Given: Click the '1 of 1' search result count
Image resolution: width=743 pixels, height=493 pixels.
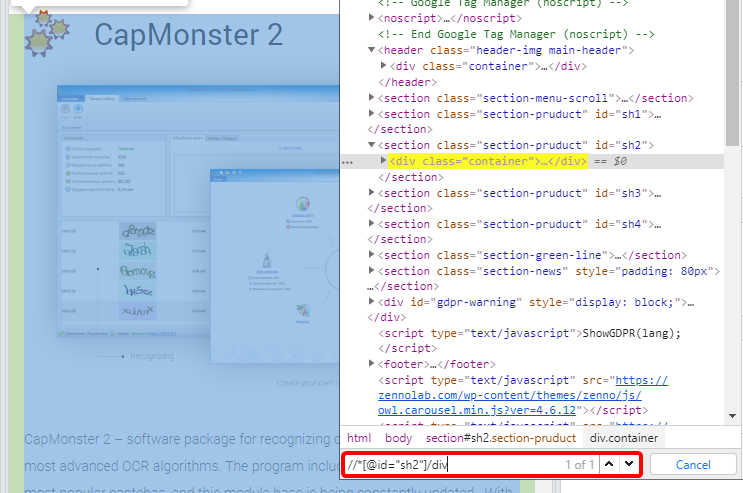Looking at the screenshot, I should click(x=579, y=465).
